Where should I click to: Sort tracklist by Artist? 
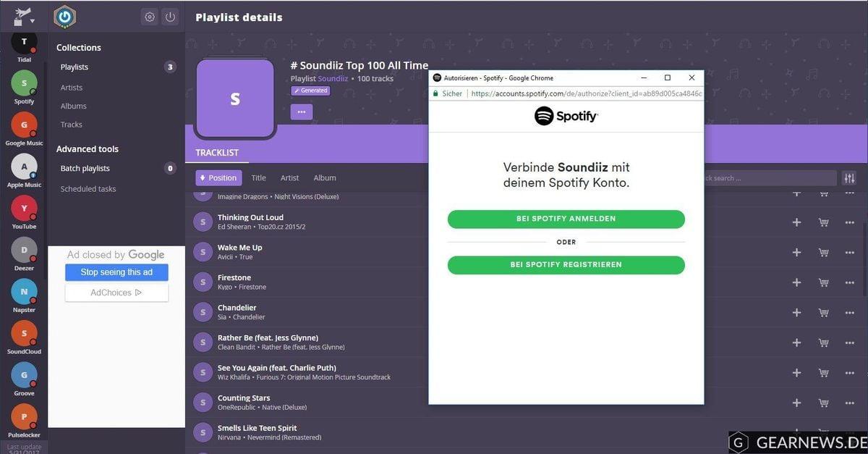289,178
